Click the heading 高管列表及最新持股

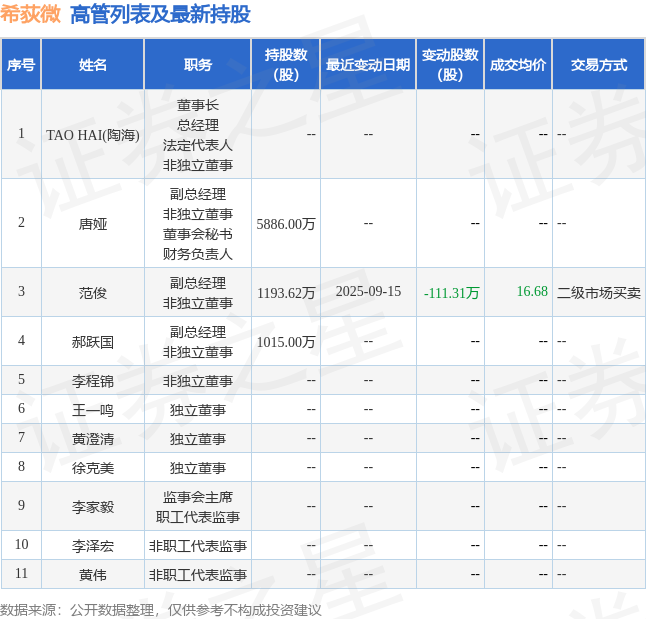point(160,14)
